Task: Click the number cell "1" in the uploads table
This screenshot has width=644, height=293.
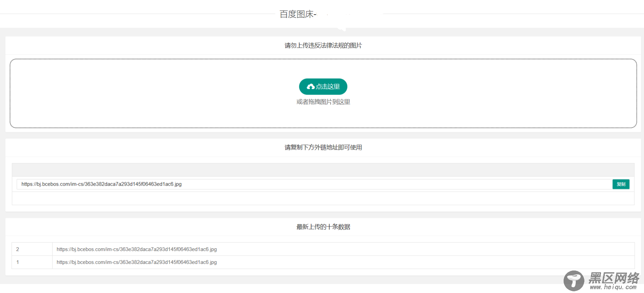Action: point(32,262)
